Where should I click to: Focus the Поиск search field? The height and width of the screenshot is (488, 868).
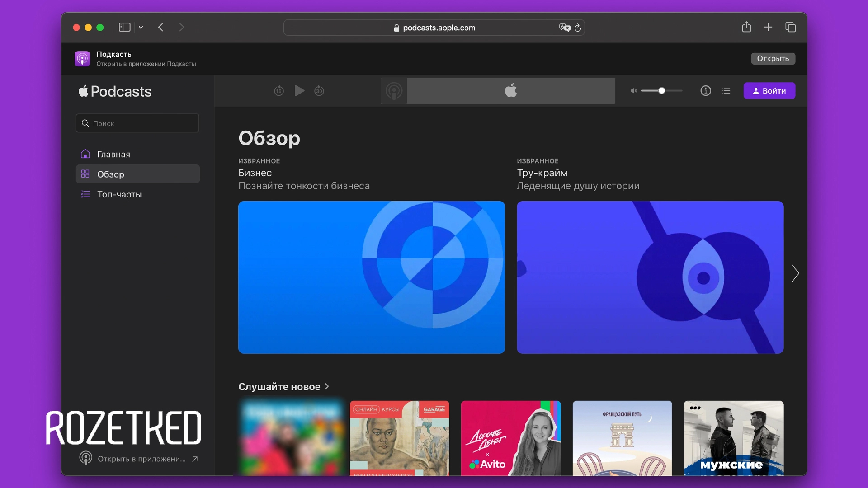pyautogui.click(x=137, y=123)
